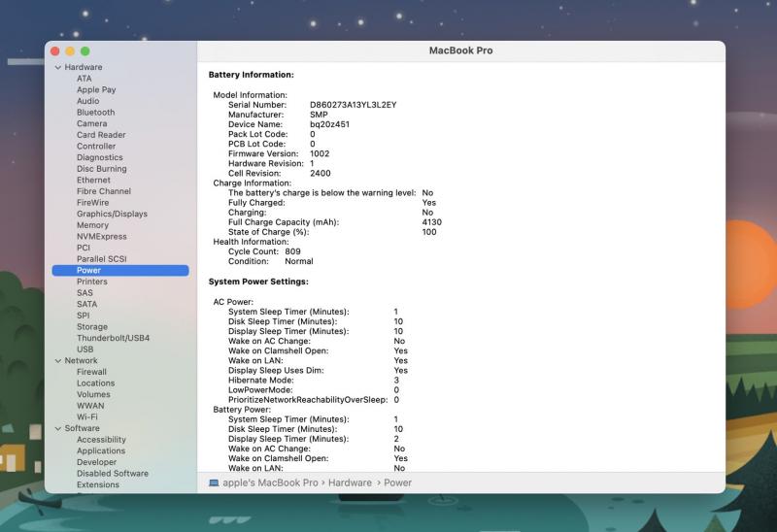Select Memory in the sidebar
The image size is (777, 532).
click(x=92, y=225)
